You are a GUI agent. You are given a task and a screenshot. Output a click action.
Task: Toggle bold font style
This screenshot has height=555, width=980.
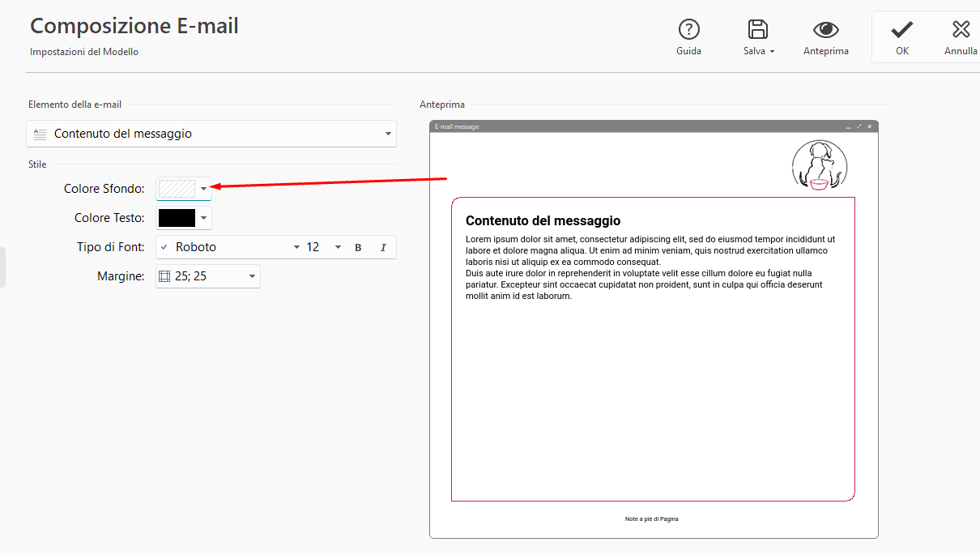coord(358,247)
